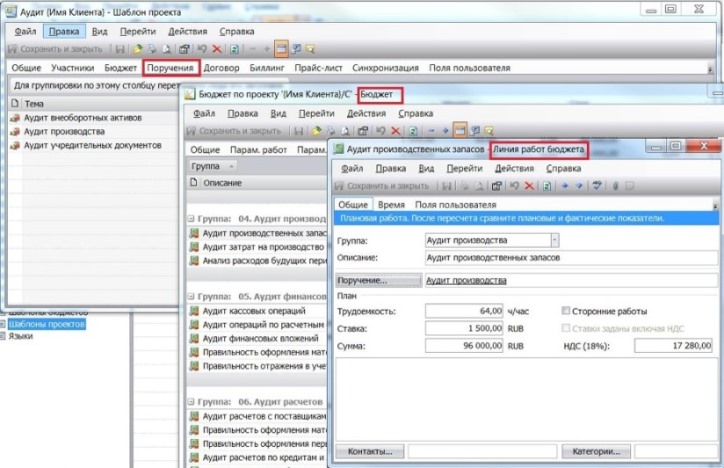Screen dimensions: 724x468
Task: Select the Аудит кассовых операций budget row
Action: (x=257, y=311)
